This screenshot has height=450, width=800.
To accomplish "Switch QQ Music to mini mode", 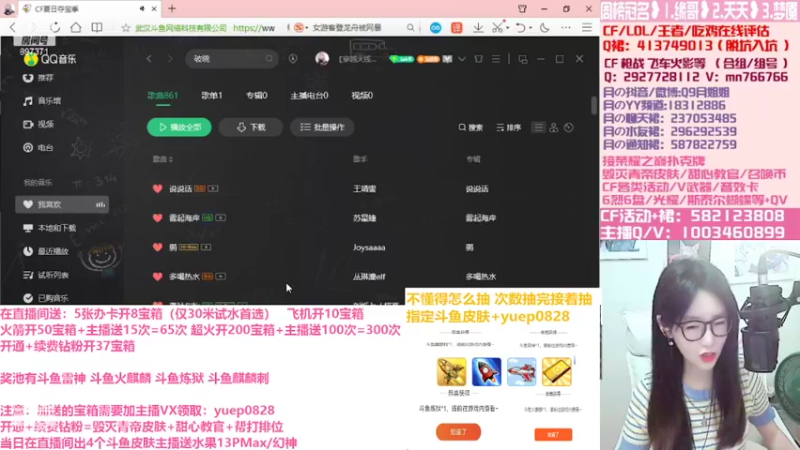I will click(523, 59).
